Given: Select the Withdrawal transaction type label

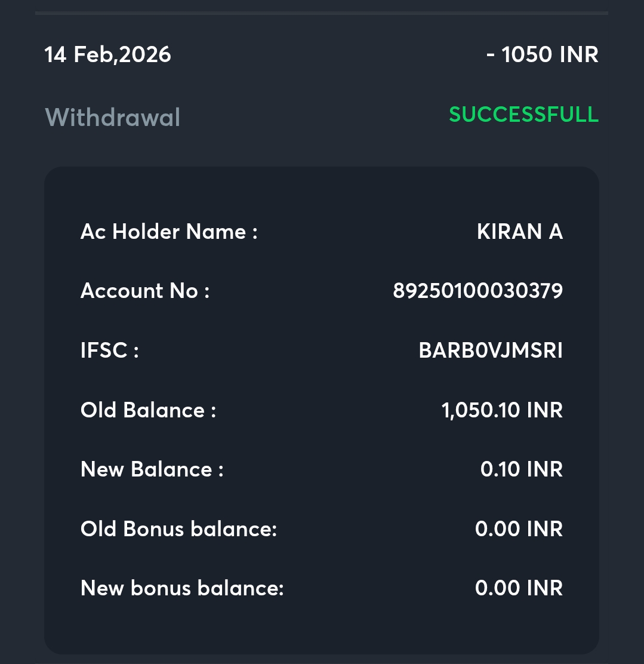Looking at the screenshot, I should pyautogui.click(x=113, y=117).
